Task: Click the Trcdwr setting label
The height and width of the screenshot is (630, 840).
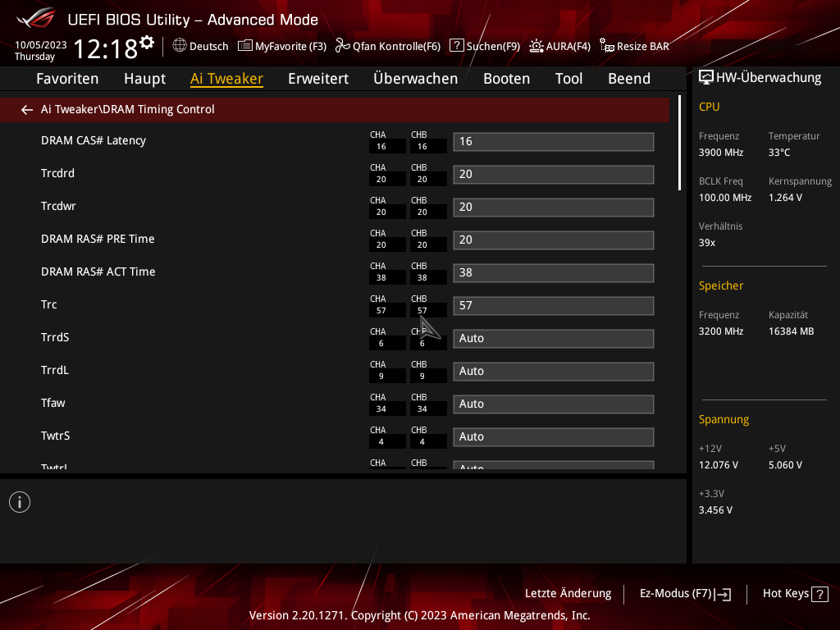Action: (58, 206)
